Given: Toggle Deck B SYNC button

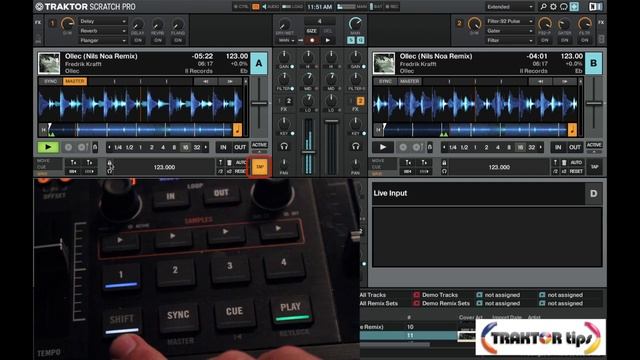Looking at the screenshot, I should point(385,81).
